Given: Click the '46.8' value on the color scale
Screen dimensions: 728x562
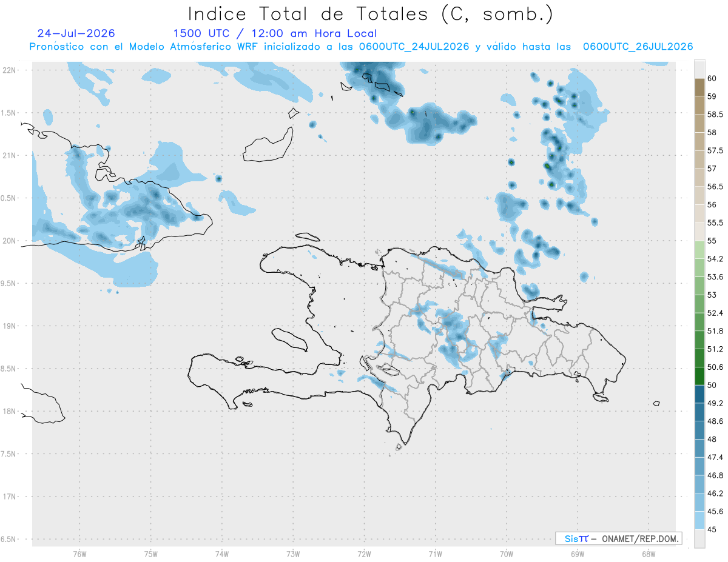Looking at the screenshot, I should click(x=715, y=475).
